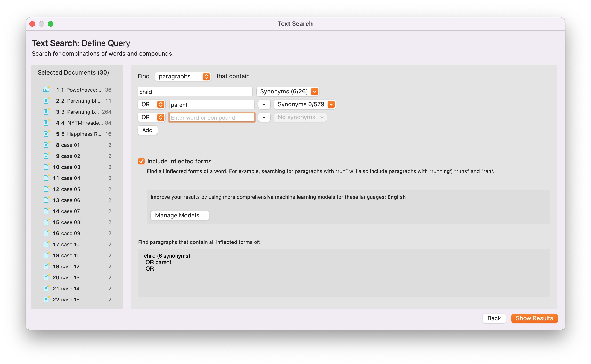Open Synonyms (6/26) dropdown for child
This screenshot has height=364, width=591.
(288, 92)
